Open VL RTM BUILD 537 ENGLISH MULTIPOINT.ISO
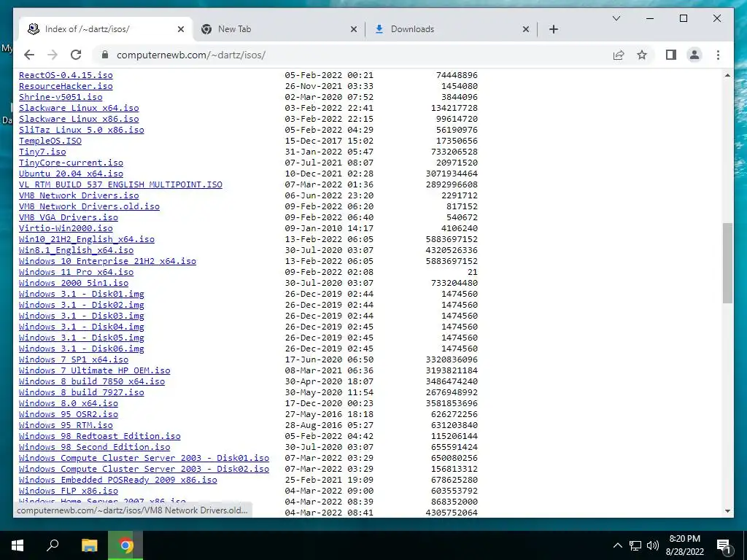Screen dimensions: 747x560 pos(120,184)
